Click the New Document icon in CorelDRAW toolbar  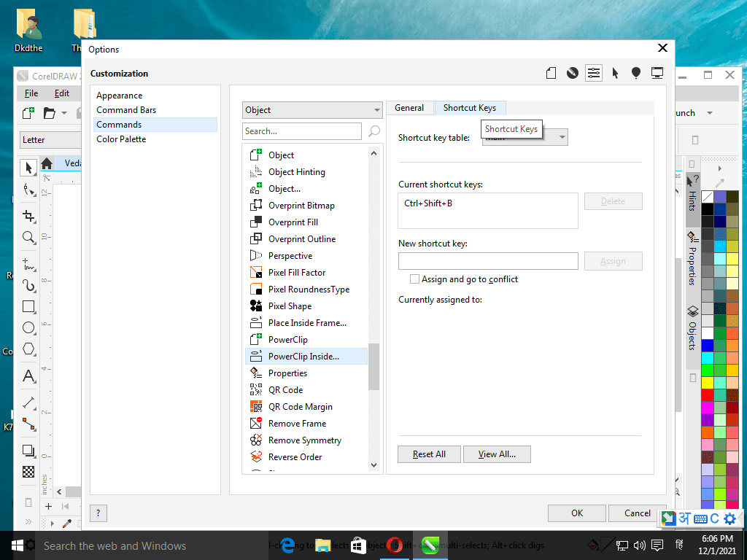click(28, 113)
